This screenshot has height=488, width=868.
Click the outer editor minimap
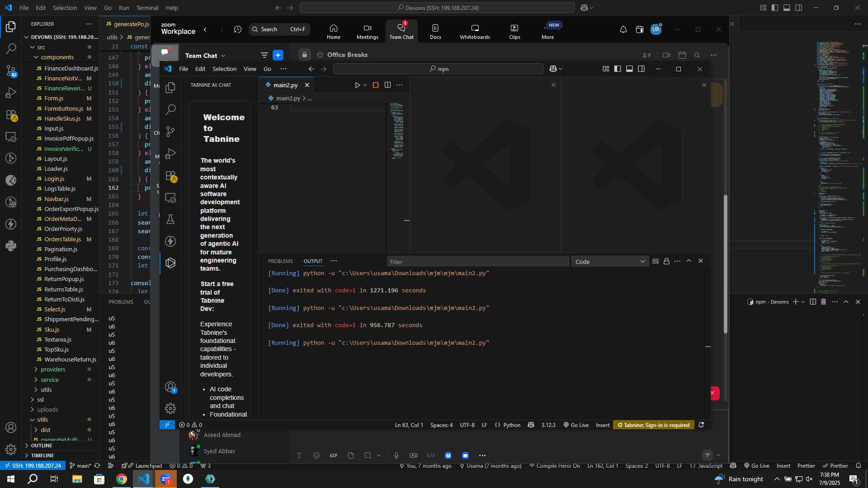[838, 167]
